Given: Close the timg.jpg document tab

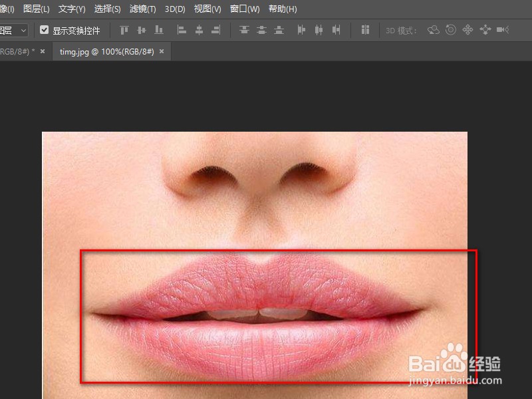Looking at the screenshot, I should pos(162,51).
